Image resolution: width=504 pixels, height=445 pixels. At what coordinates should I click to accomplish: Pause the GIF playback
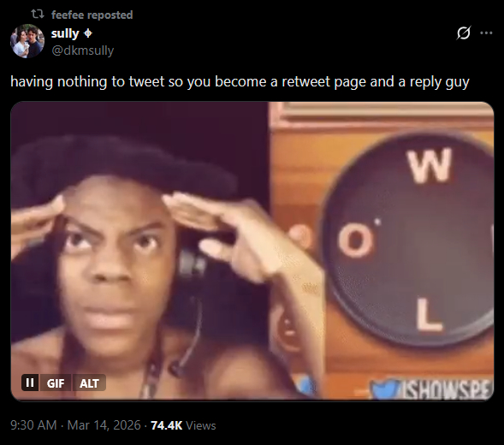pyautogui.click(x=30, y=383)
